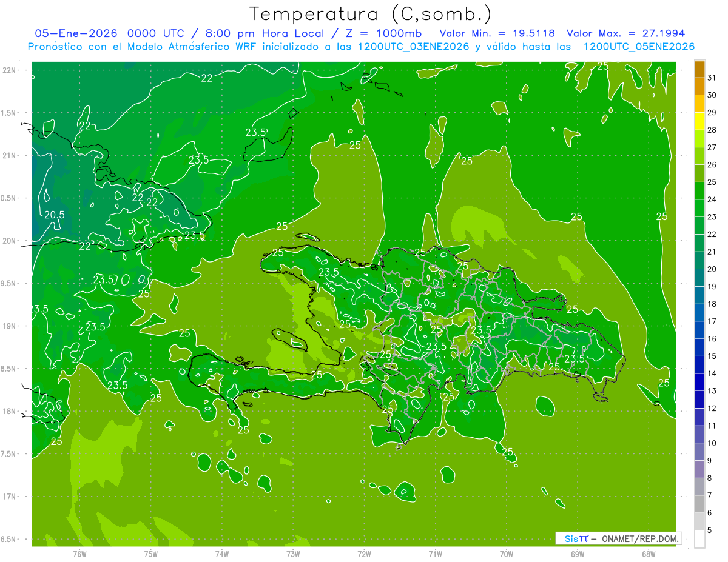The image size is (728, 562).
Task: Click the '70W' longitude axis label
Action: pyautogui.click(x=507, y=554)
